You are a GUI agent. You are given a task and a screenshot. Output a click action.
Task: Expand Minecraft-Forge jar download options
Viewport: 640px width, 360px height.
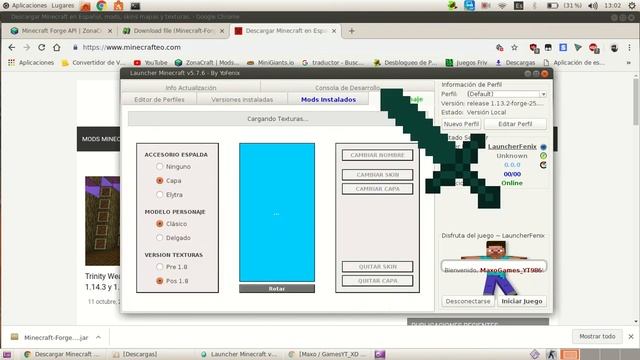tap(98, 337)
